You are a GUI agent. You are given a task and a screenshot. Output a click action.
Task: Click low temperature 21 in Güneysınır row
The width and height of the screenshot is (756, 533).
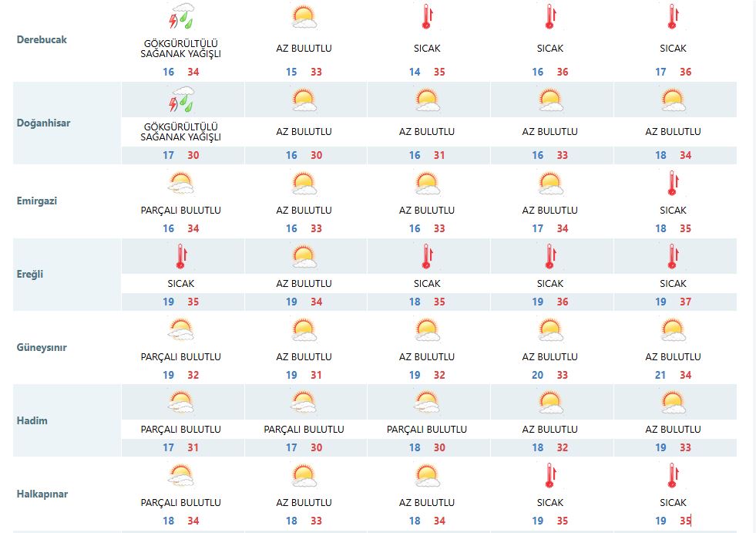click(x=660, y=375)
